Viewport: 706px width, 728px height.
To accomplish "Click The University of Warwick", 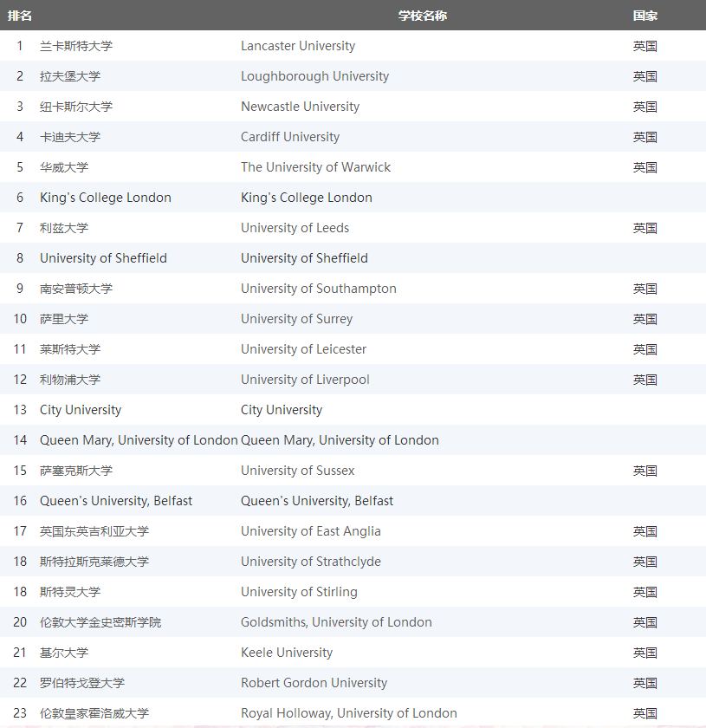I will [315, 167].
